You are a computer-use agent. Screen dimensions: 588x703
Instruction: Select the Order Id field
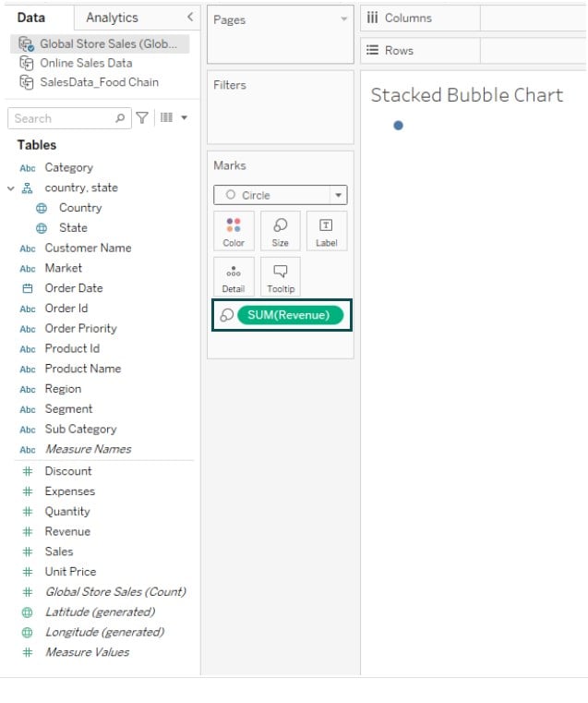point(66,309)
